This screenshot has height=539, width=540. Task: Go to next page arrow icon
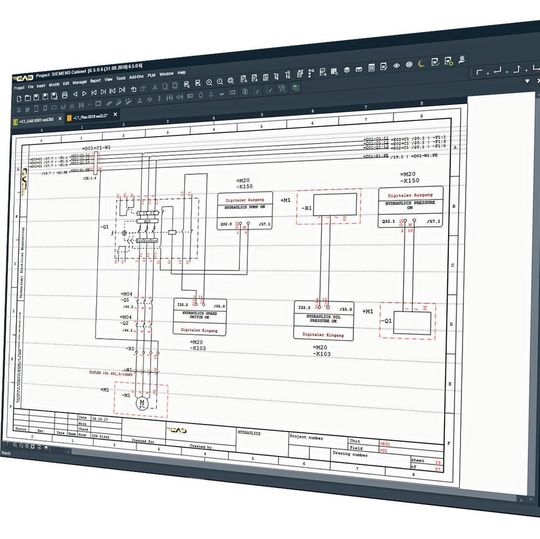[x=84, y=93]
